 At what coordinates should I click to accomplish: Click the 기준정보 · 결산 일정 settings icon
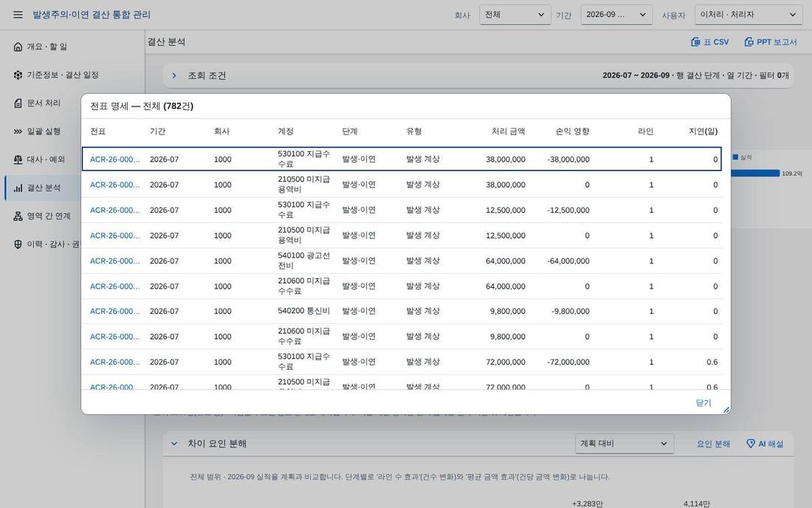click(18, 75)
